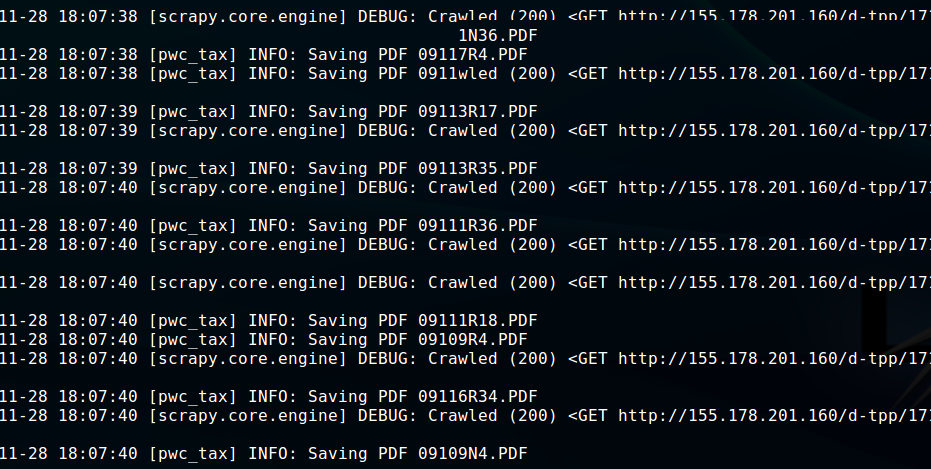Click the 09113R35.PDF filename
Viewport: 931px width, 469px height.
pyautogui.click(x=477, y=169)
